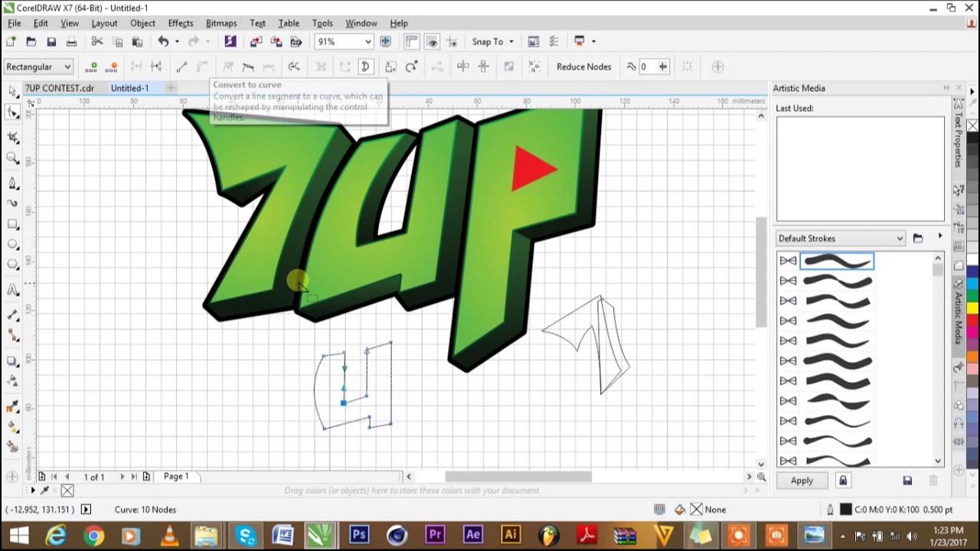Image resolution: width=980 pixels, height=551 pixels.
Task: Select the Crop tool in toolbox
Action: (x=13, y=138)
